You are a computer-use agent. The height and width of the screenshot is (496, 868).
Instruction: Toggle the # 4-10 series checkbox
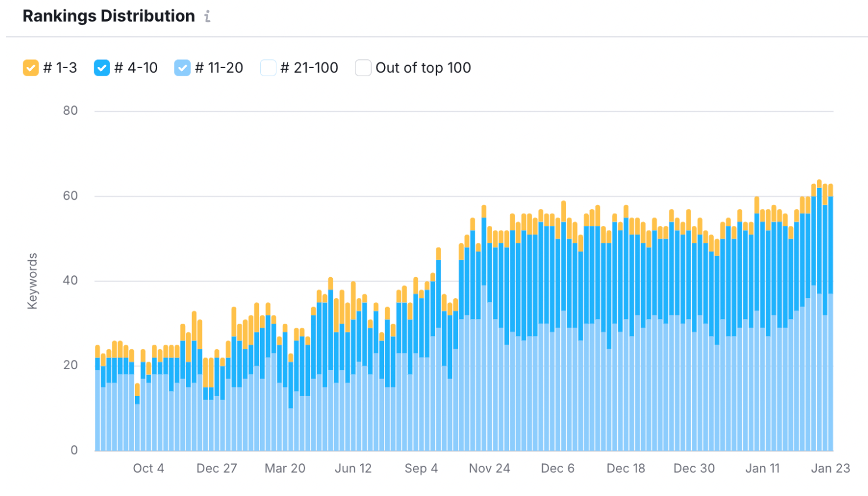(102, 68)
